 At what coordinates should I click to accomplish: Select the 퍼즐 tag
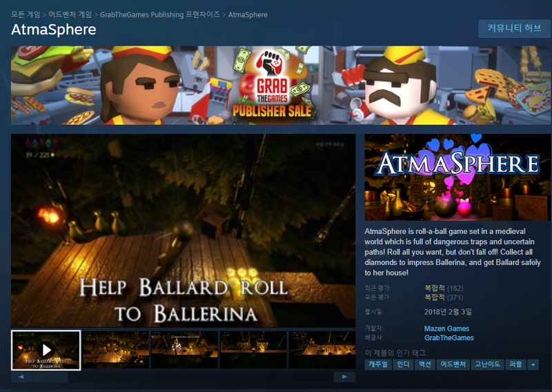coord(515,364)
